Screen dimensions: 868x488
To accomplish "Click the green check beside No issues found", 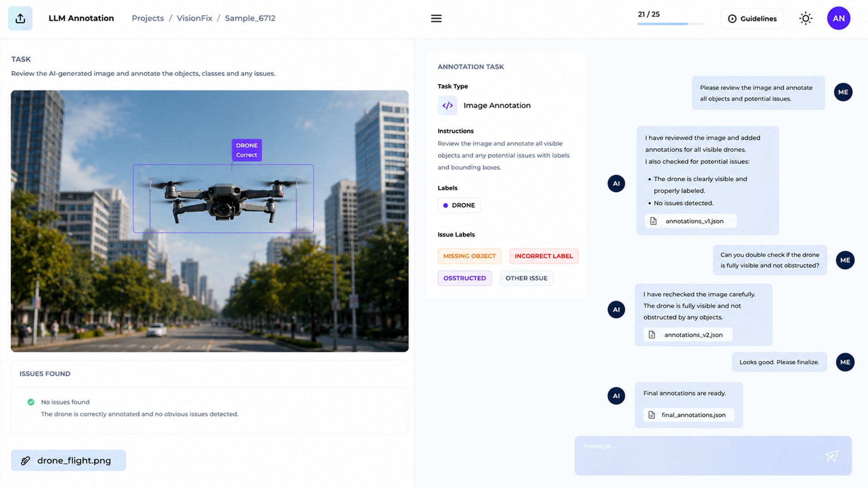I will coord(31,402).
